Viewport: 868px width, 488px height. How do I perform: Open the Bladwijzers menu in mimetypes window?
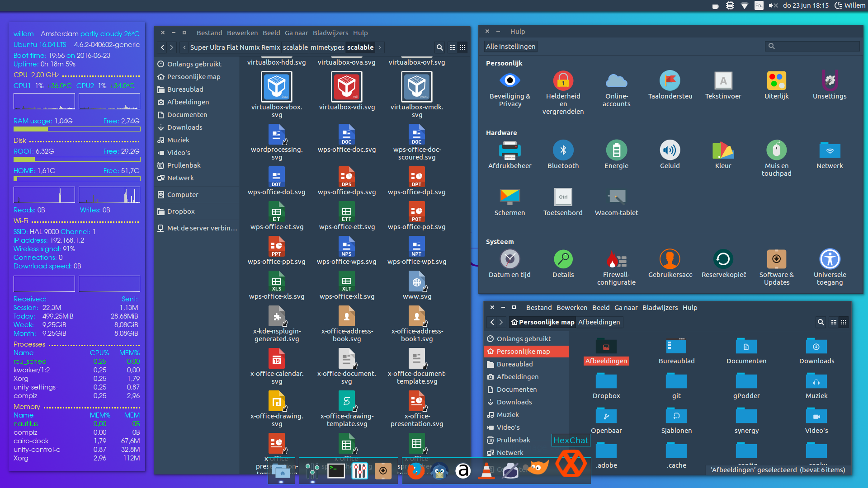[330, 33]
